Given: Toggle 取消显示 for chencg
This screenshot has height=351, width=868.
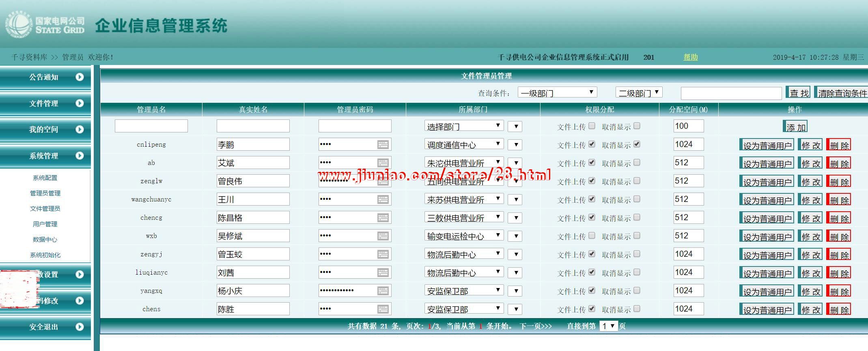Looking at the screenshot, I should (637, 217).
